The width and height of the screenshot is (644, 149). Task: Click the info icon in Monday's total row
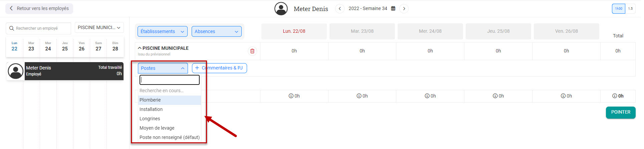click(291, 96)
